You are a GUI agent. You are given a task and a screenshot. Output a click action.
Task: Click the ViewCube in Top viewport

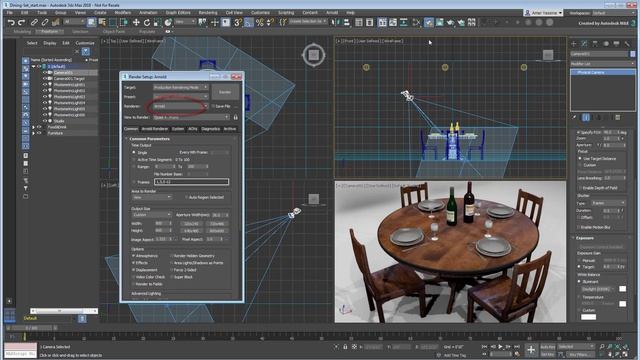pyautogui.click(x=313, y=54)
